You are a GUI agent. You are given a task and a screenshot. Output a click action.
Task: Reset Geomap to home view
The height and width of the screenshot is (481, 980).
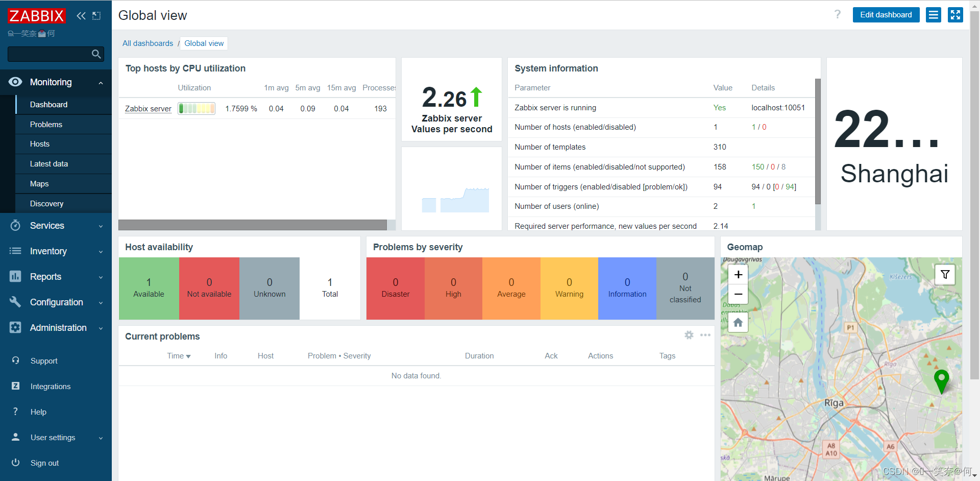point(738,323)
